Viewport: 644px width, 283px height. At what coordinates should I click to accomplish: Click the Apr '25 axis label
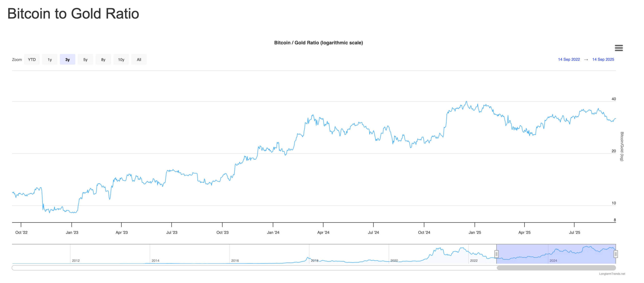tap(524, 232)
